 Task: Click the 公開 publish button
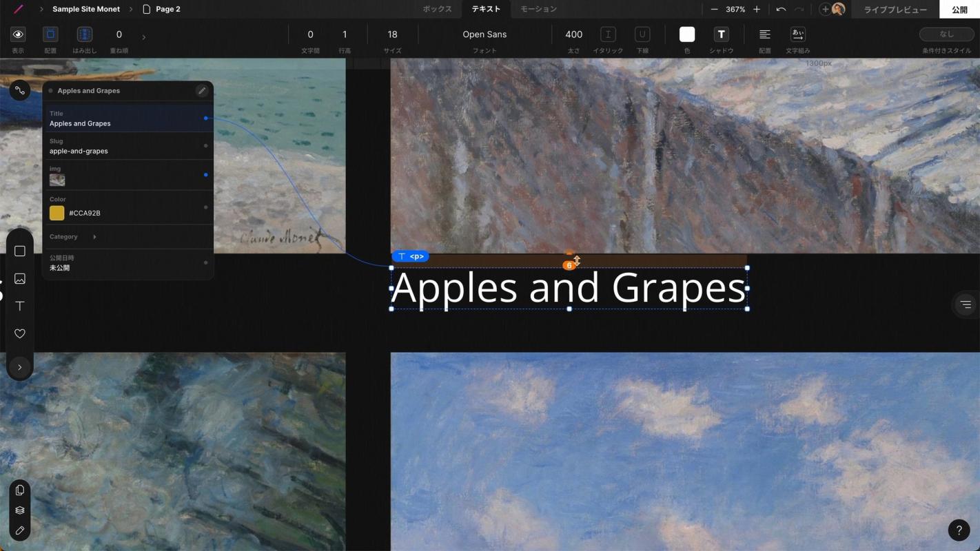[959, 10]
